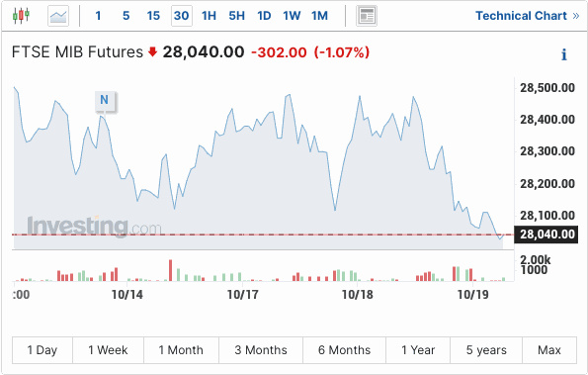588x375 pixels.
Task: Open the Technical Chart link
Action: (x=528, y=16)
